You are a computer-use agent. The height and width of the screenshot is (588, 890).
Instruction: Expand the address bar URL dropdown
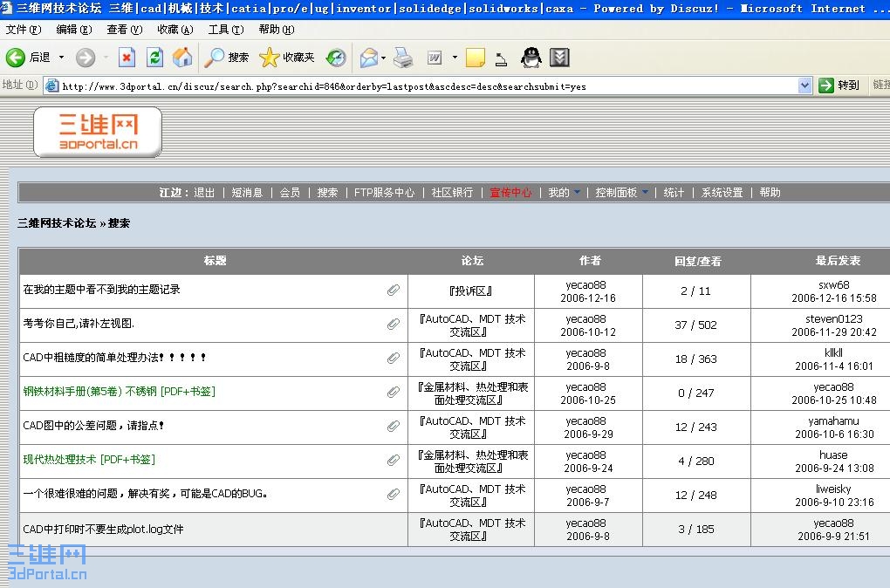(x=804, y=85)
